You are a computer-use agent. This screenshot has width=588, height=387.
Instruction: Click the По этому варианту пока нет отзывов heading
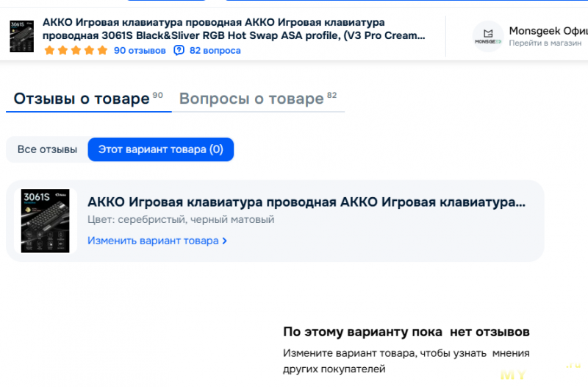(x=406, y=332)
